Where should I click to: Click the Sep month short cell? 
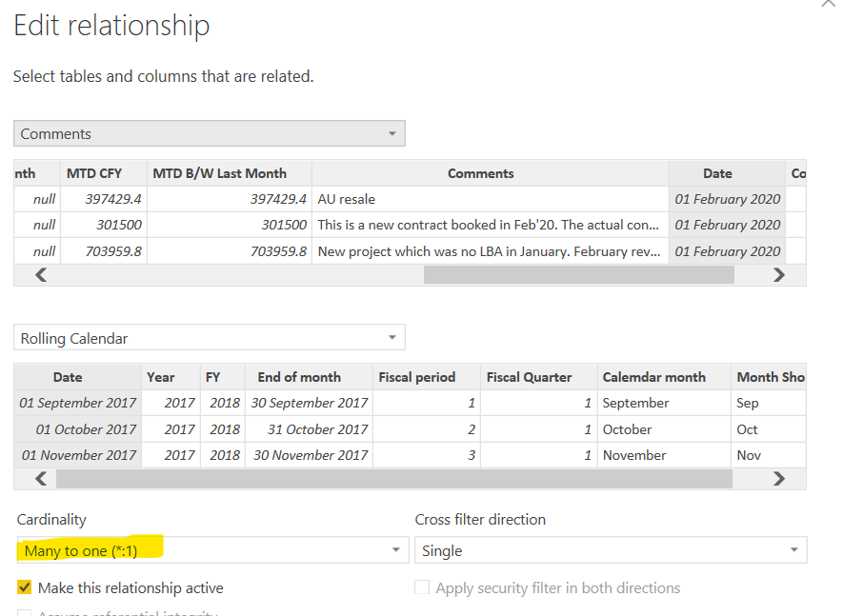(x=769, y=403)
